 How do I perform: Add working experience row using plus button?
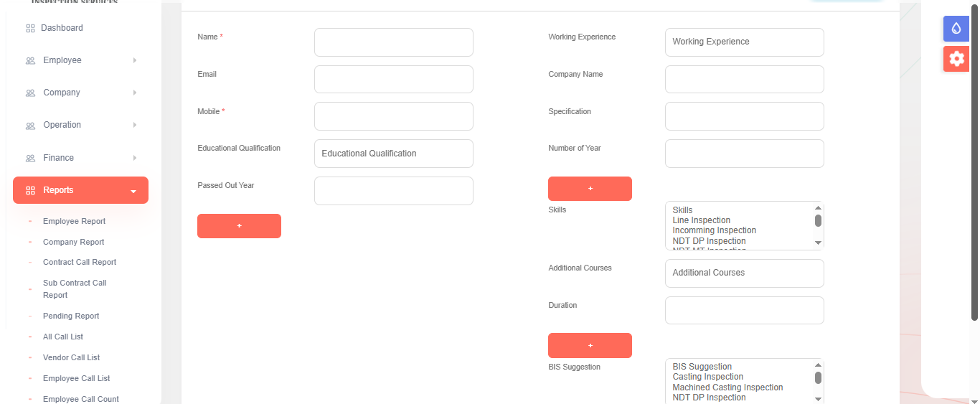(590, 189)
